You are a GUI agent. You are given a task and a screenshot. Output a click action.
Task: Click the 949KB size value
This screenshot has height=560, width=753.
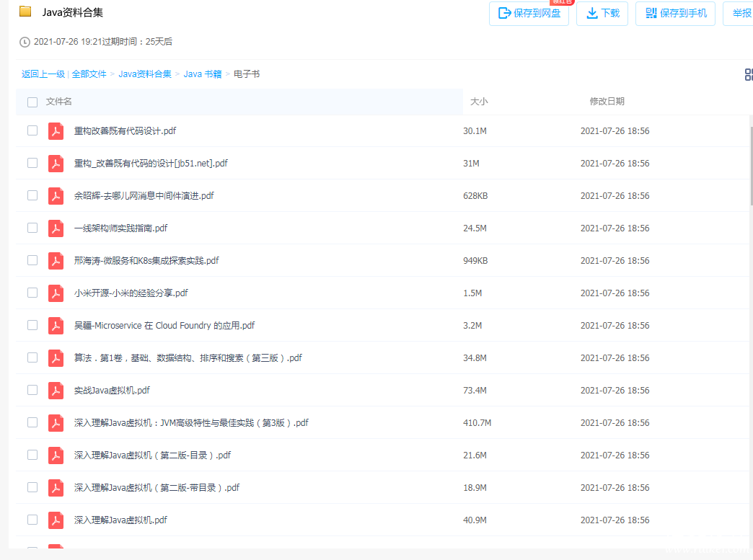tap(475, 261)
